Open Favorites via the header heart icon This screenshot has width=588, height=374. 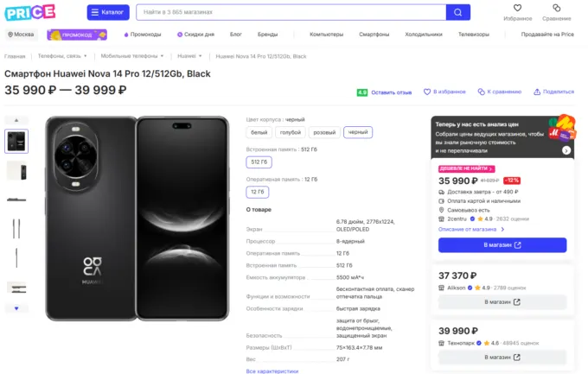click(x=517, y=9)
